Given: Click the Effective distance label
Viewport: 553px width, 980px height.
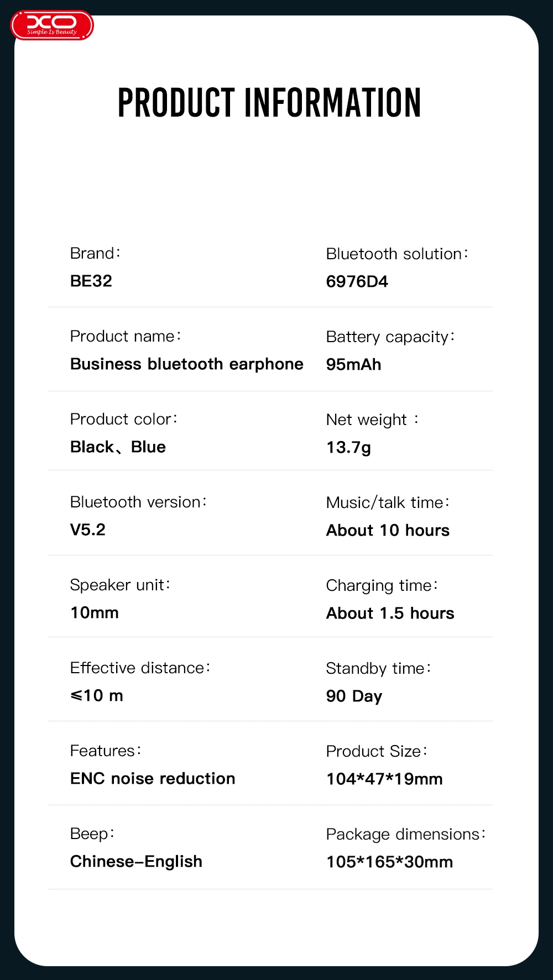Looking at the screenshot, I should (x=140, y=668).
